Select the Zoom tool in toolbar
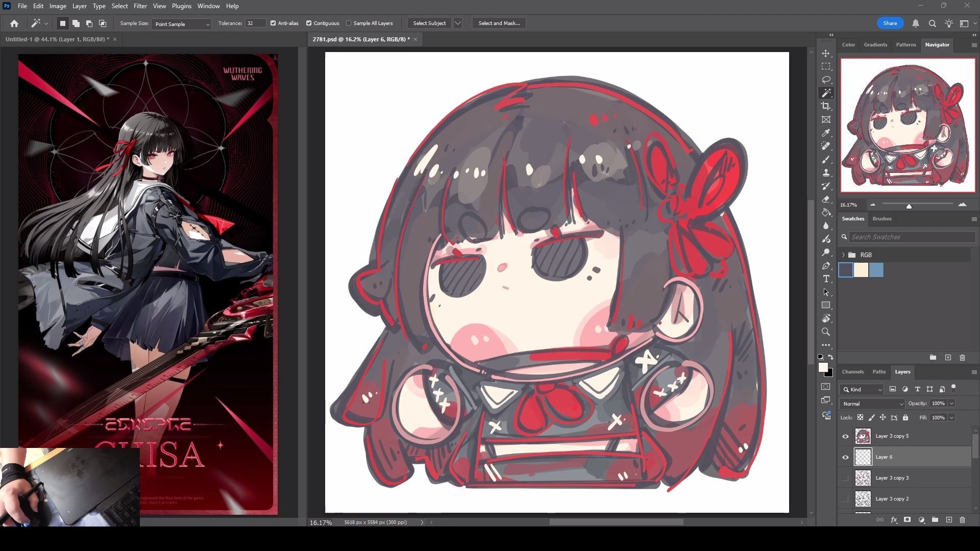This screenshot has width=980, height=551. [x=826, y=332]
